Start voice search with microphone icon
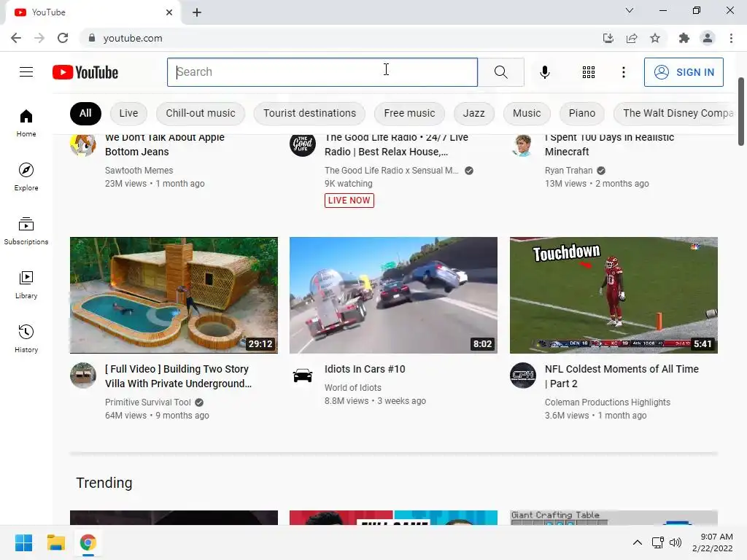 tap(544, 72)
